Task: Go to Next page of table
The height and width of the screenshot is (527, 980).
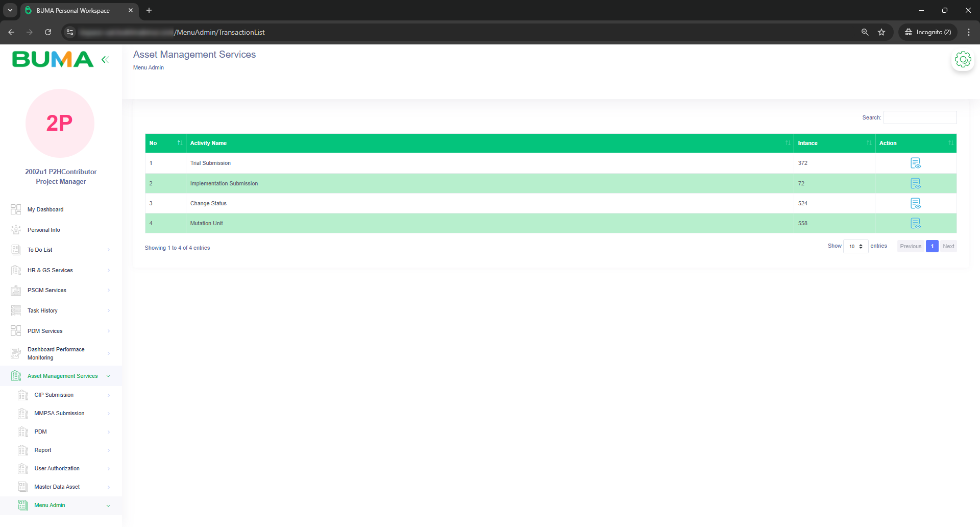Action: coord(948,246)
